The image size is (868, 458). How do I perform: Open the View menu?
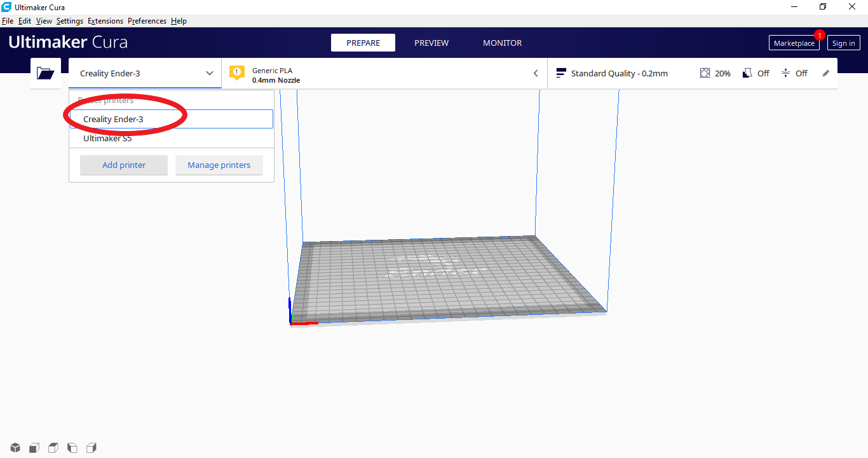[44, 21]
